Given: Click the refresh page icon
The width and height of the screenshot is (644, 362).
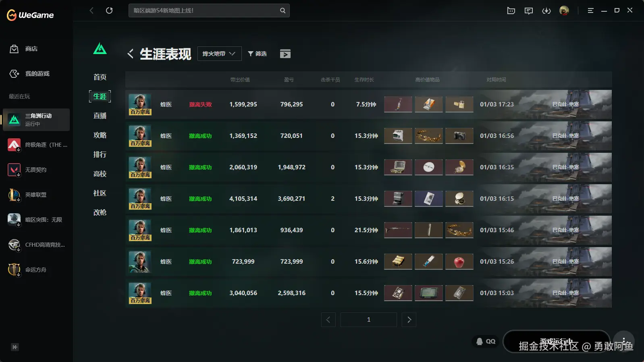Looking at the screenshot, I should (109, 10).
